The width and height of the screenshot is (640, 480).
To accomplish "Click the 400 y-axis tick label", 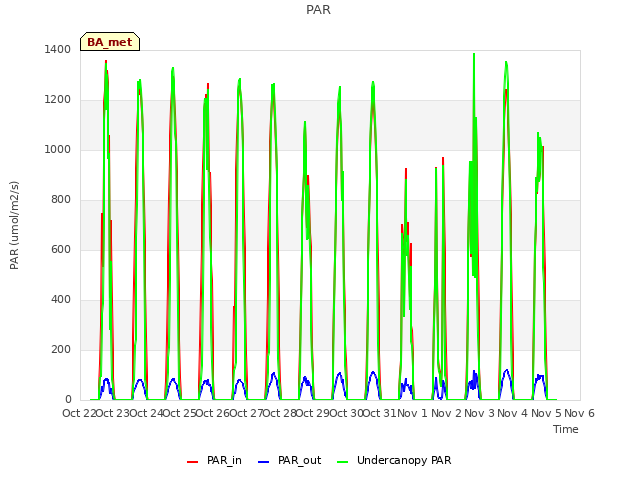I will click(x=61, y=300).
